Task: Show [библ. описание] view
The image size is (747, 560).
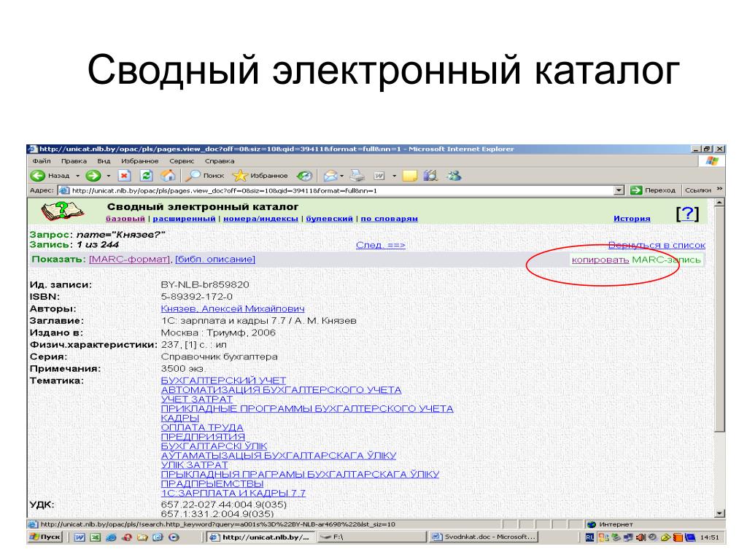Action: point(215,260)
